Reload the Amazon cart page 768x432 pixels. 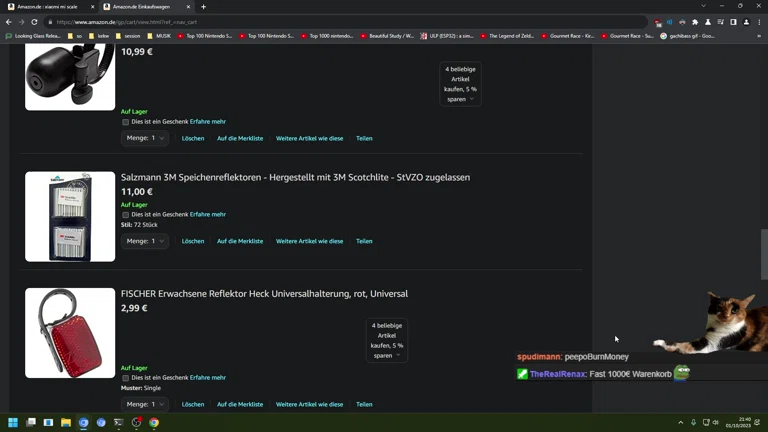34,22
